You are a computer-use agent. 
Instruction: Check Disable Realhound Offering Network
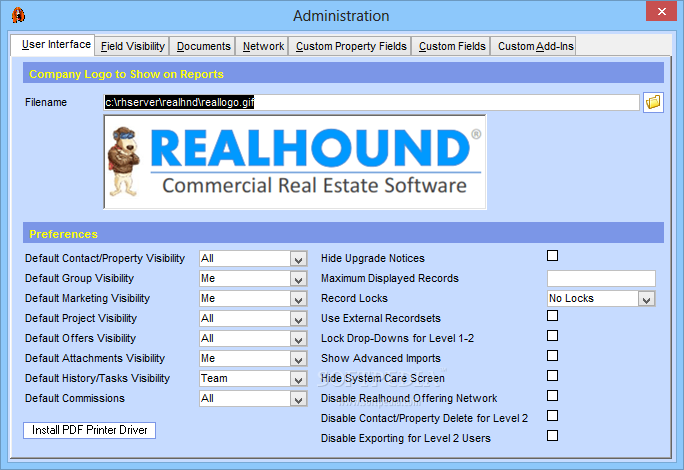pos(552,396)
